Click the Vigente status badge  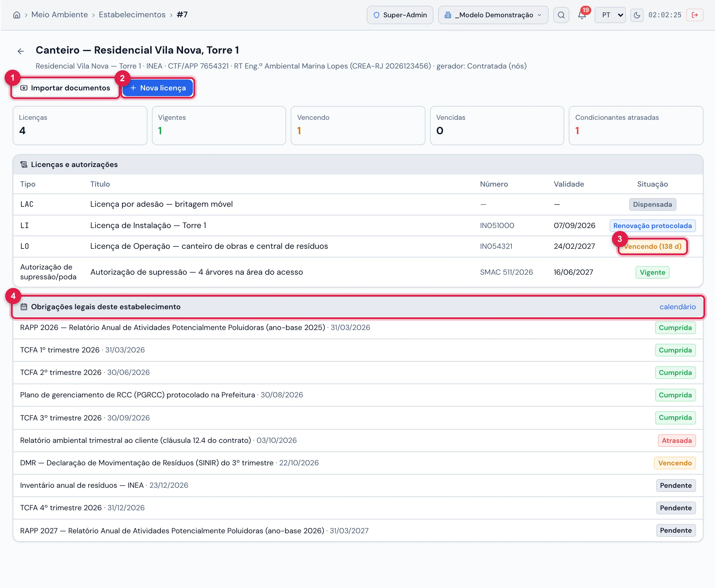point(652,273)
